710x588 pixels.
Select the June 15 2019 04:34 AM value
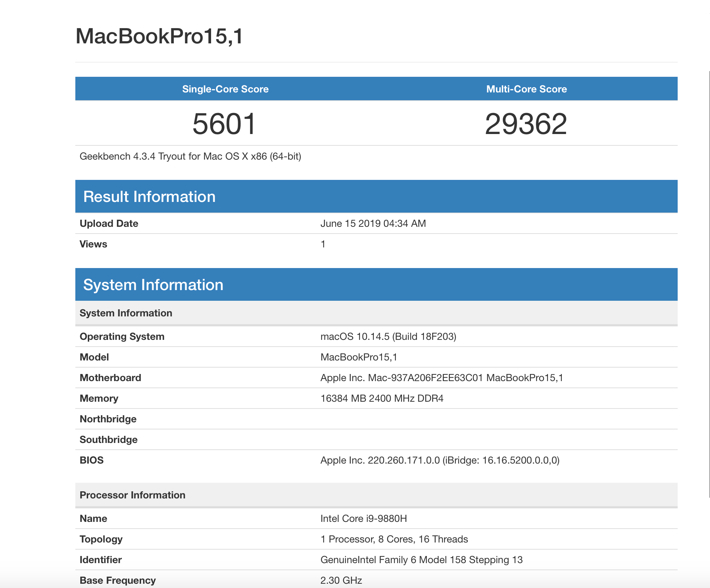coord(373,224)
